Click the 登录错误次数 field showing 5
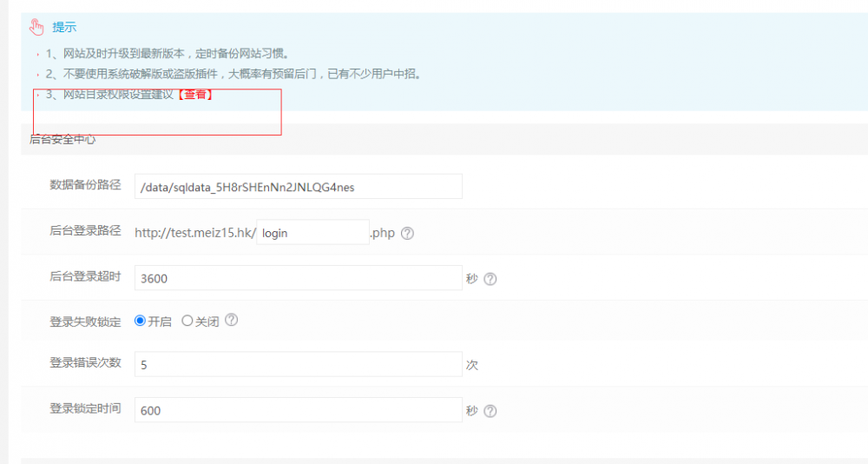This screenshot has height=464, width=868. click(x=299, y=364)
